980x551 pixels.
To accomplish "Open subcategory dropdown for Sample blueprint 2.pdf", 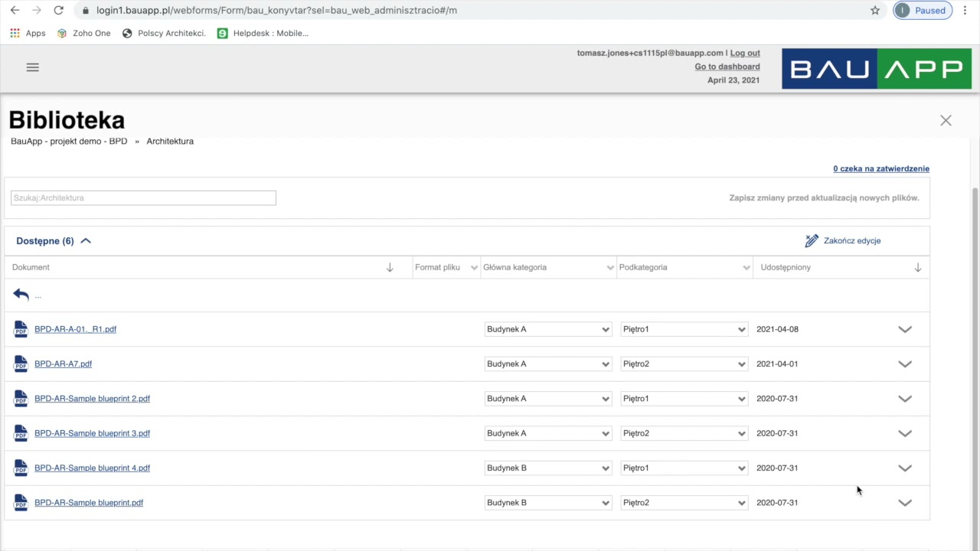I will pyautogui.click(x=684, y=399).
